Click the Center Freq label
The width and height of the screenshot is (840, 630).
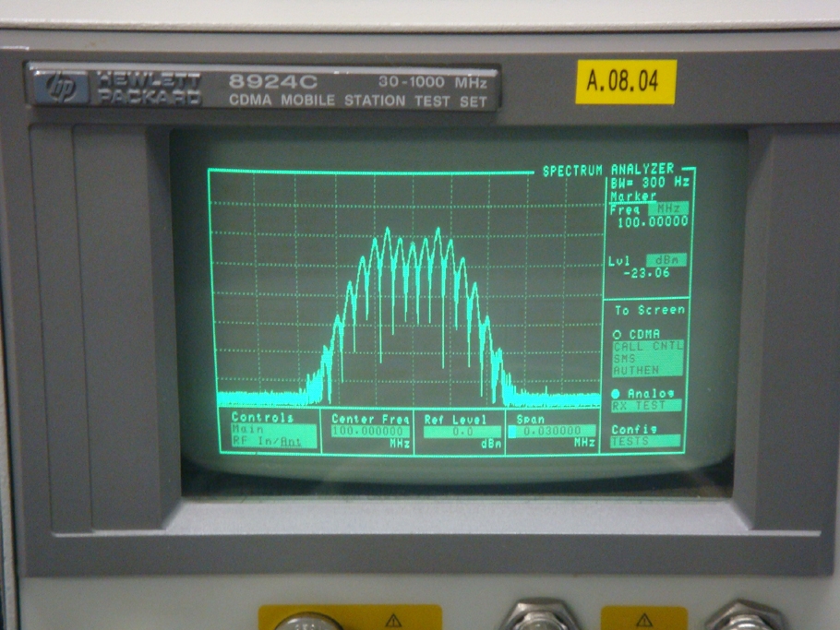point(370,419)
